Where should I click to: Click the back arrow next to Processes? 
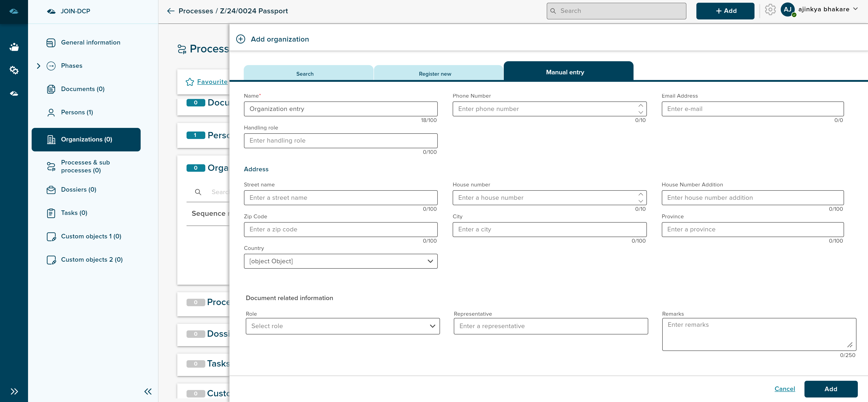(171, 11)
